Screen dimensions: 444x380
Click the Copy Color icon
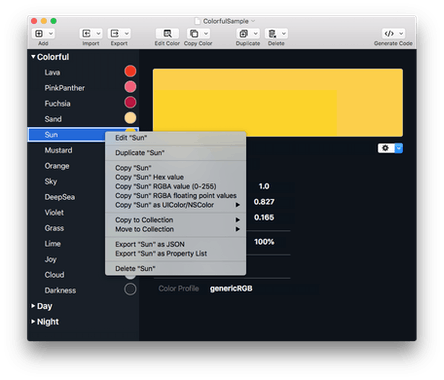pos(194,33)
